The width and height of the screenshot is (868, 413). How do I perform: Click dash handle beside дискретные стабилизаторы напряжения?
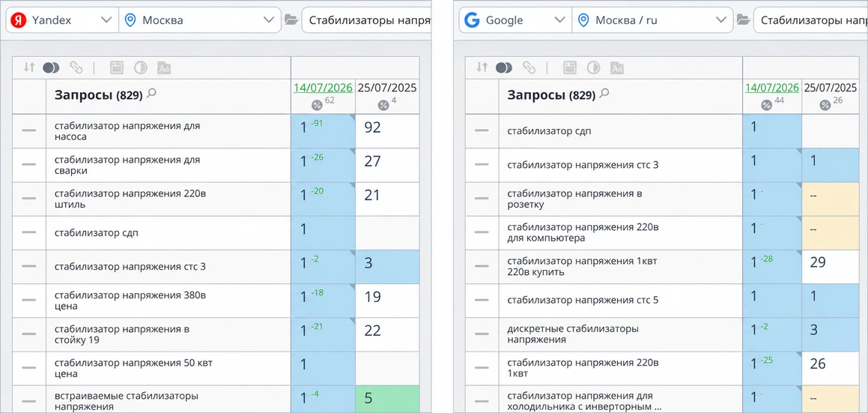click(x=482, y=334)
